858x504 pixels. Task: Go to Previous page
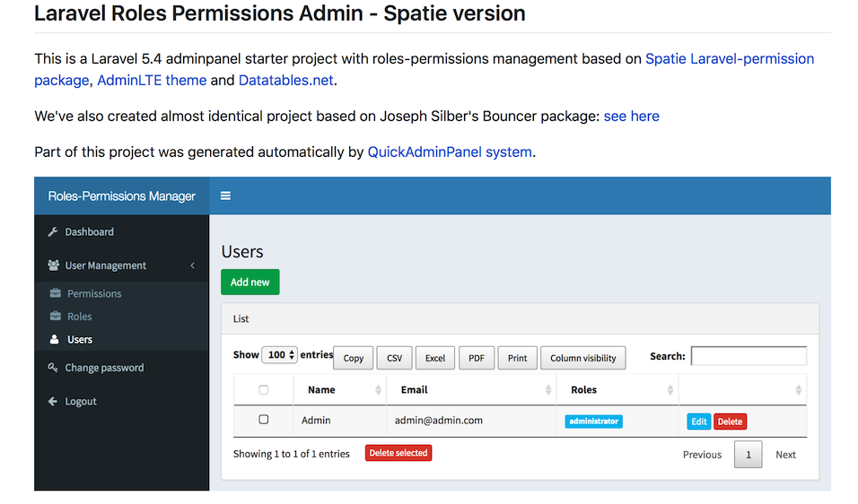click(x=702, y=455)
